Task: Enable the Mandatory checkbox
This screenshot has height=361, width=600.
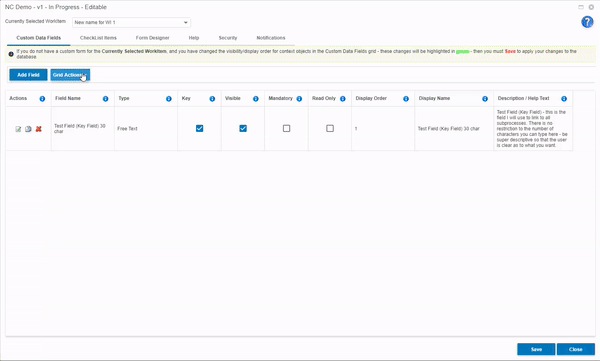Action: pyautogui.click(x=286, y=129)
